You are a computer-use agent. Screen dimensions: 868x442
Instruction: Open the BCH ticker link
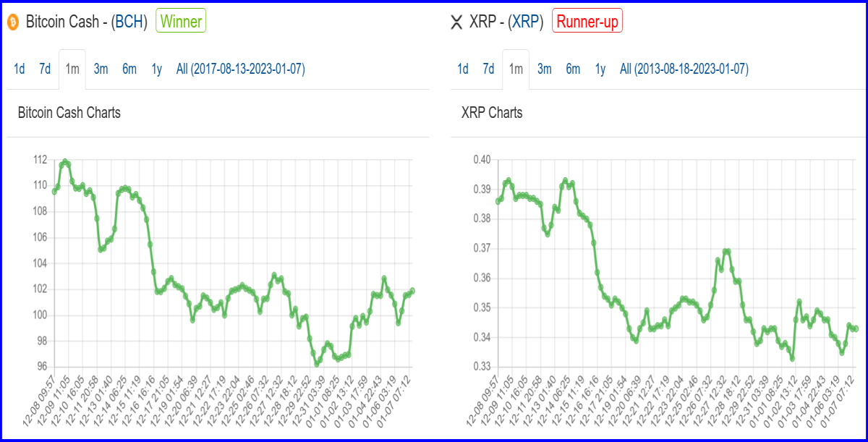tap(129, 22)
